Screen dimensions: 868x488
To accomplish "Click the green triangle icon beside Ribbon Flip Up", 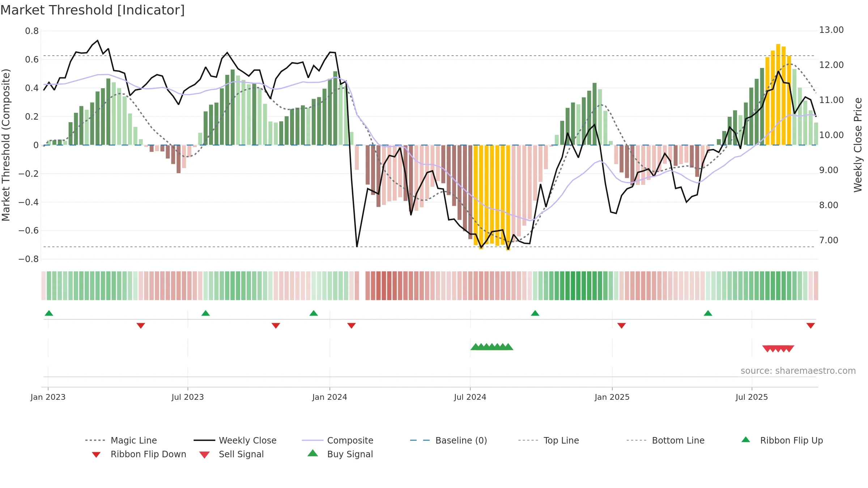I will click(746, 440).
